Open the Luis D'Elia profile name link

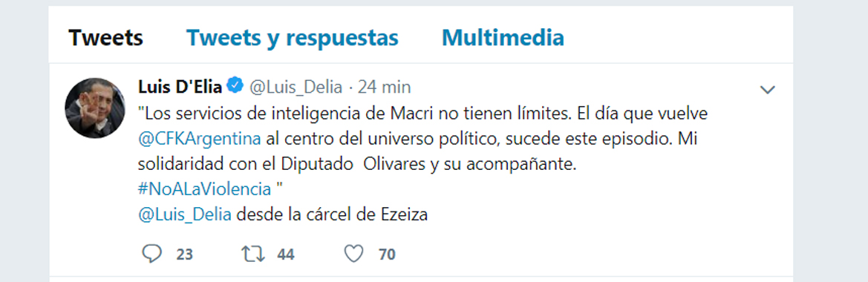(x=180, y=86)
